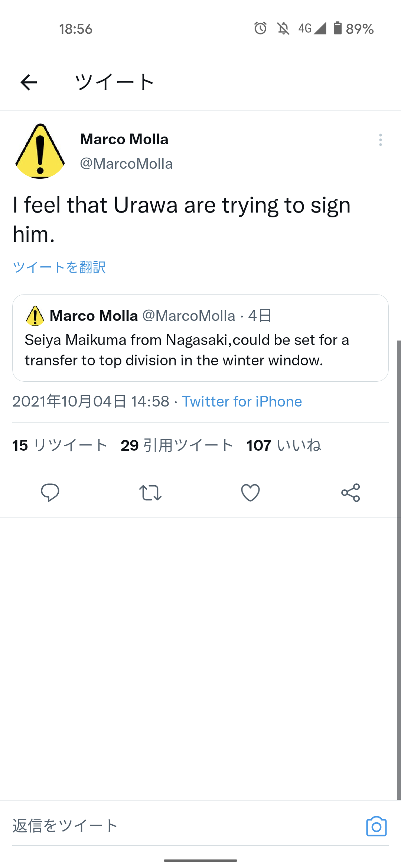View the 29 引用ツイート list
401x868 pixels.
pos(177,445)
